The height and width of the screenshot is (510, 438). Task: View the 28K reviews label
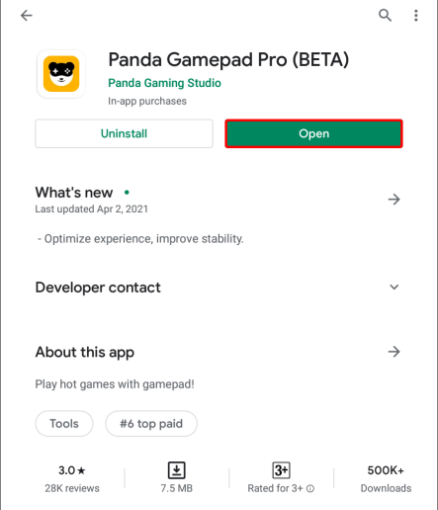[x=72, y=488]
